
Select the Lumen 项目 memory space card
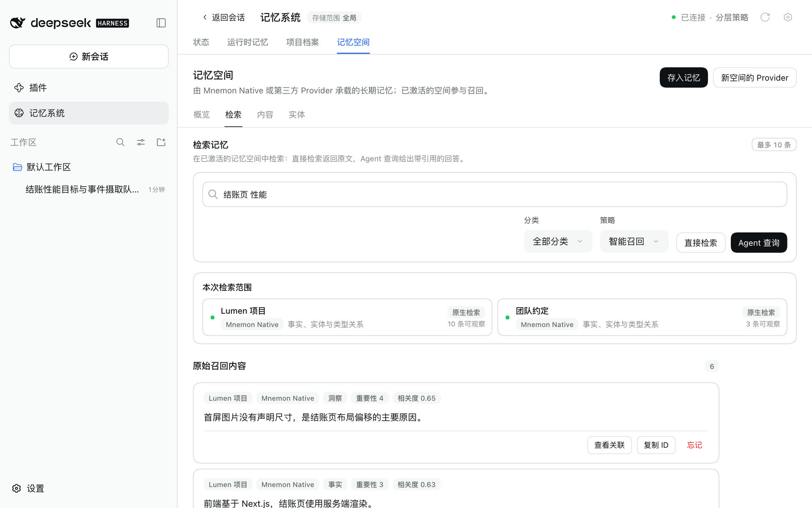pos(347,317)
